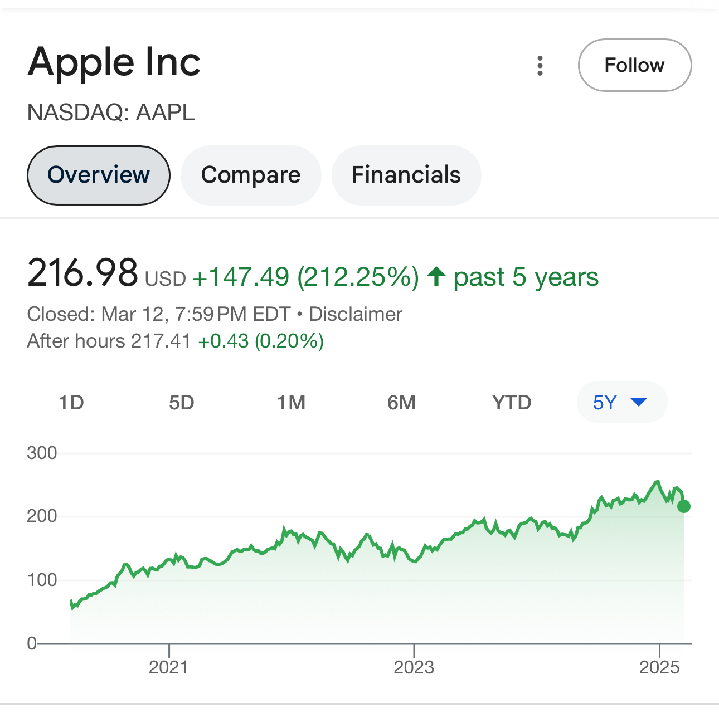Switch to the Overview tab
This screenshot has height=728, width=719.
point(99,175)
